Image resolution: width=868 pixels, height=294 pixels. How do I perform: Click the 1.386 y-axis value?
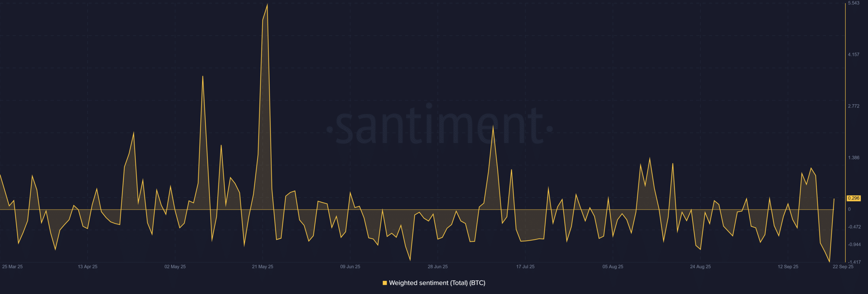[853, 158]
